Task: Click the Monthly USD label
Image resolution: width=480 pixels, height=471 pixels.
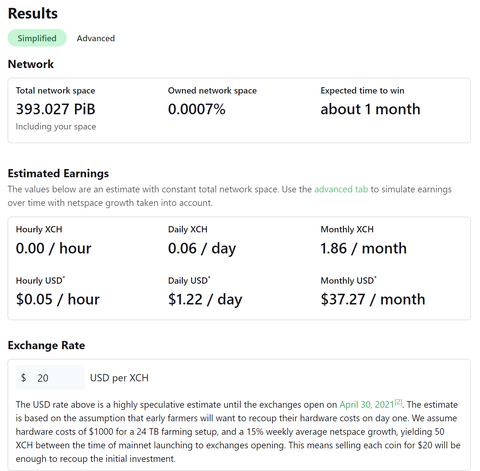Action: pyautogui.click(x=348, y=280)
